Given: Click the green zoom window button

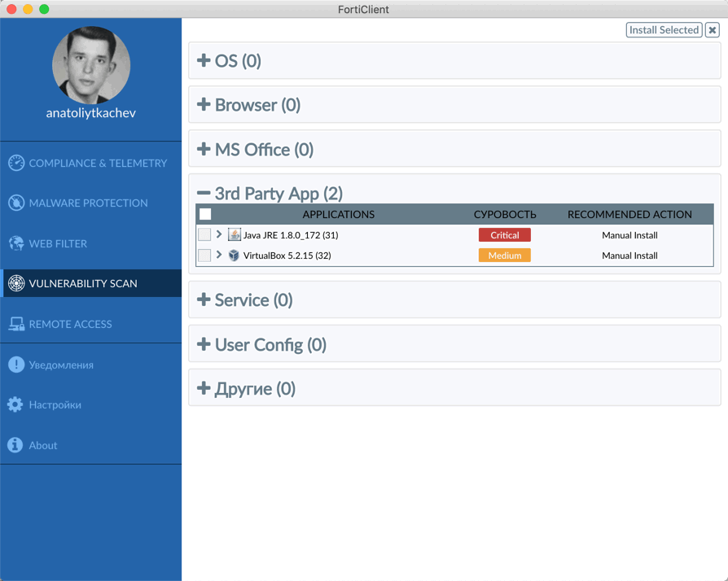Looking at the screenshot, I should tap(44, 9).
